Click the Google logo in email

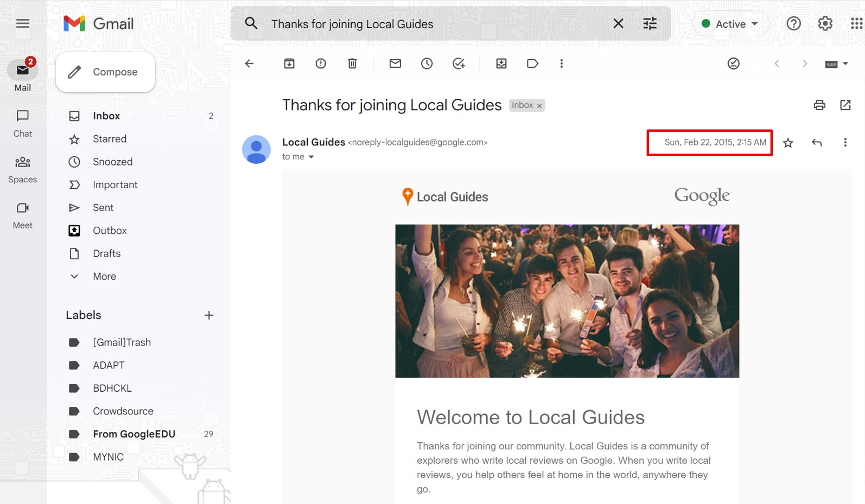tap(703, 196)
